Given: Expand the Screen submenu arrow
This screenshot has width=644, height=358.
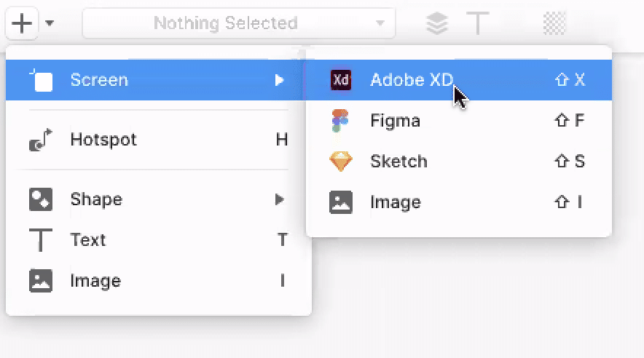Looking at the screenshot, I should point(279,80).
